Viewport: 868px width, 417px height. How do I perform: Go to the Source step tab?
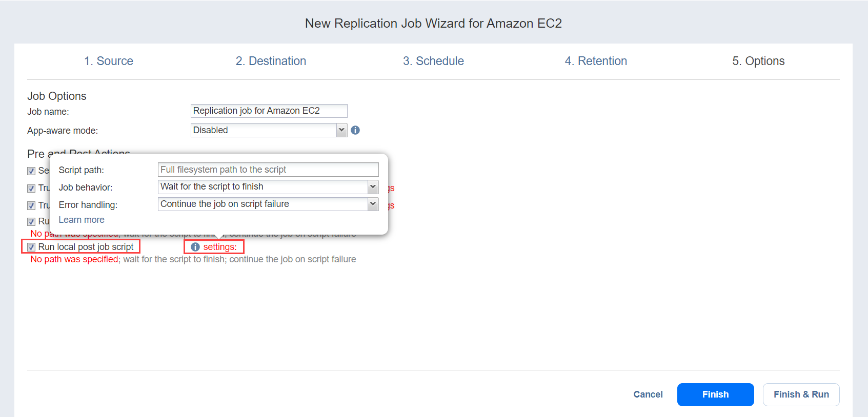(x=109, y=61)
